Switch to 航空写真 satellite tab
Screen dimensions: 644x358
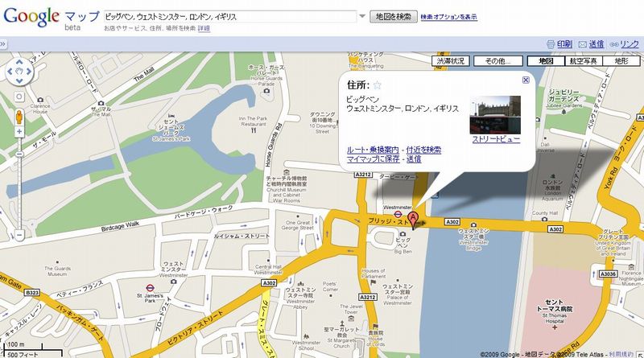pos(584,61)
